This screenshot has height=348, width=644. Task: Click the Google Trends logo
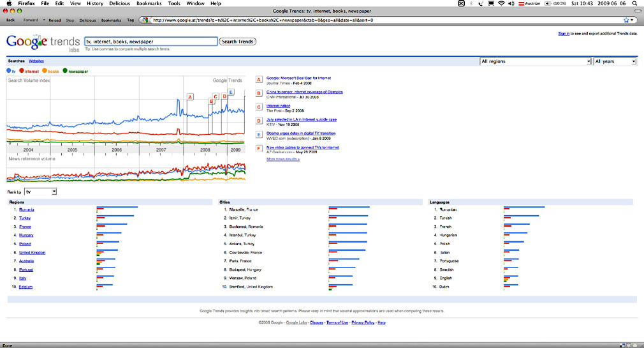click(x=43, y=43)
